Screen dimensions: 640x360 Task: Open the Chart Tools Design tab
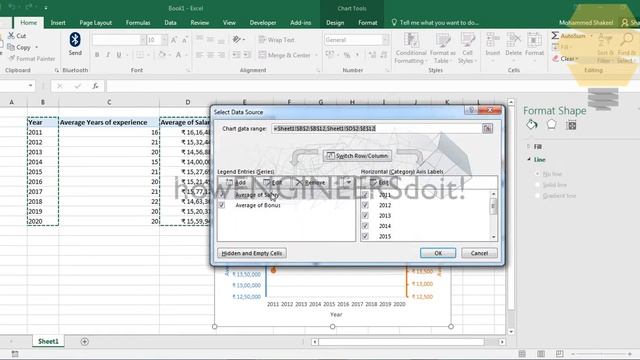click(335, 23)
